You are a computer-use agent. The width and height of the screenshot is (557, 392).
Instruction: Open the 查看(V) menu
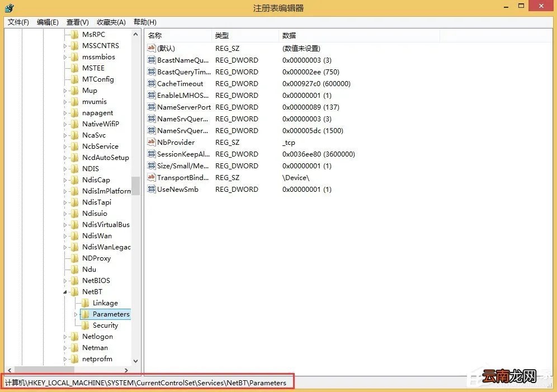pyautogui.click(x=77, y=22)
